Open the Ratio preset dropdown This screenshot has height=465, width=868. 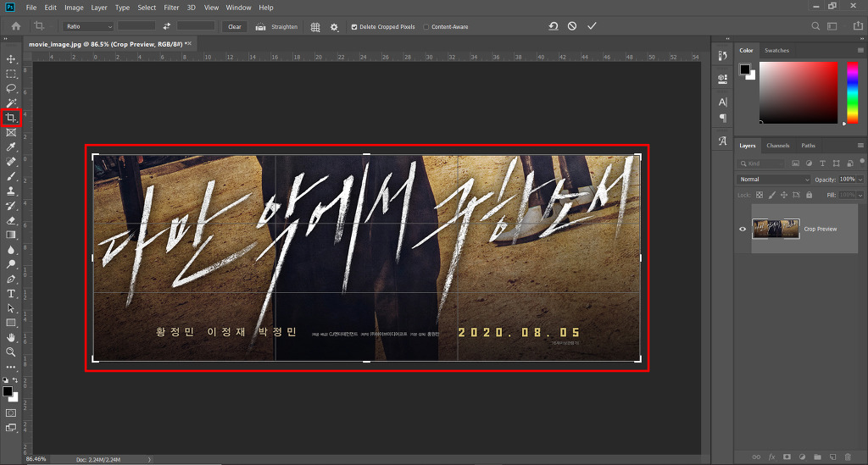tap(88, 26)
